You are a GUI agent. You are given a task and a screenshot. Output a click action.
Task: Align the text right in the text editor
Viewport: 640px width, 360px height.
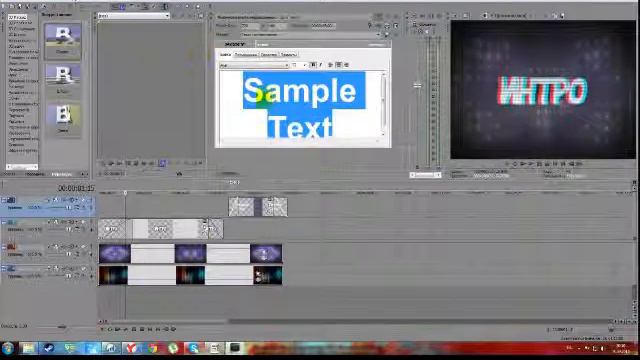[x=346, y=65]
